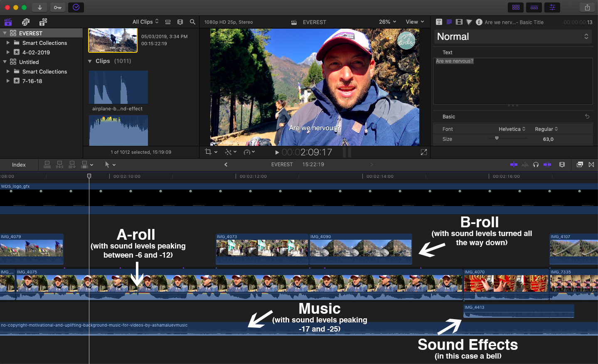Viewport: 598px width, 364px height.
Task: Open the timeline Index
Action: tap(19, 165)
